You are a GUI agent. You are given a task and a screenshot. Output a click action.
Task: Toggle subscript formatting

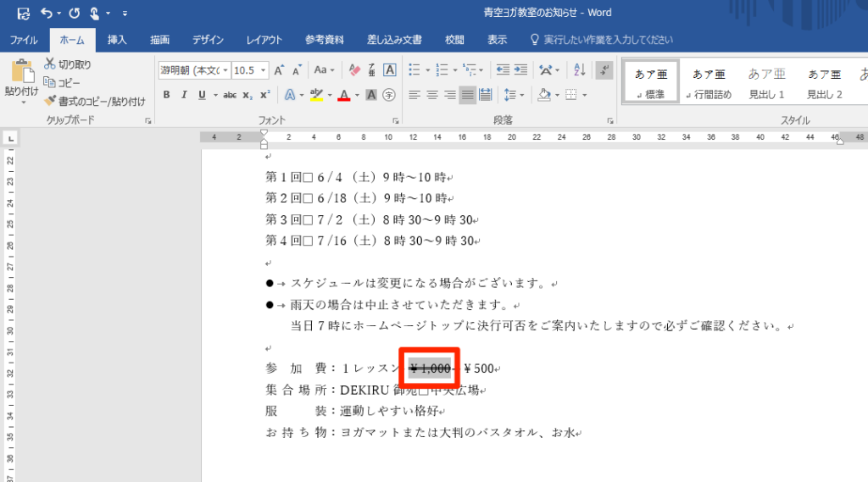(248, 95)
